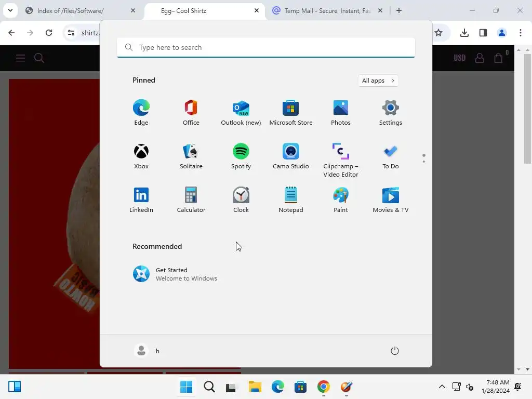The width and height of the screenshot is (532, 399).
Task: Open a new Chrome tab
Action: [x=399, y=10]
